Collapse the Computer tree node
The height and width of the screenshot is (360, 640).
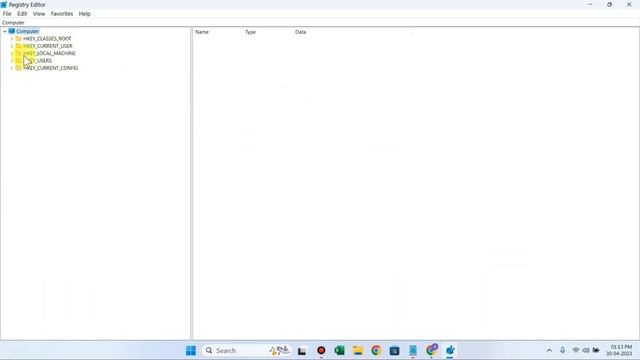4,31
